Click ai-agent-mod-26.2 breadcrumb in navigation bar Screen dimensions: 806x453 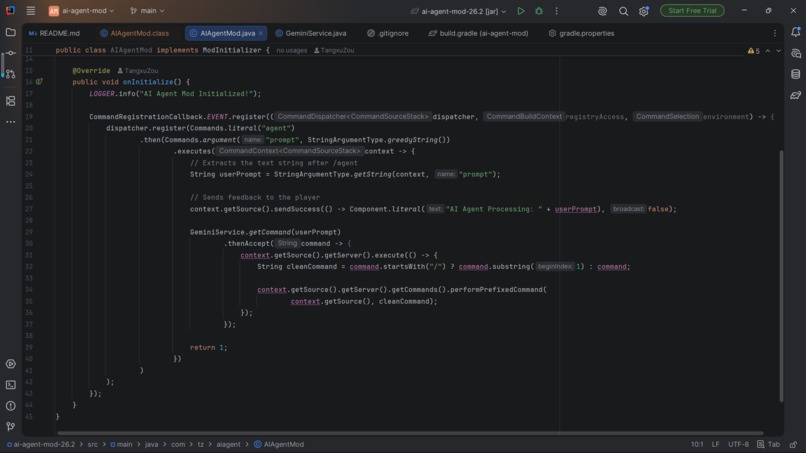point(41,444)
